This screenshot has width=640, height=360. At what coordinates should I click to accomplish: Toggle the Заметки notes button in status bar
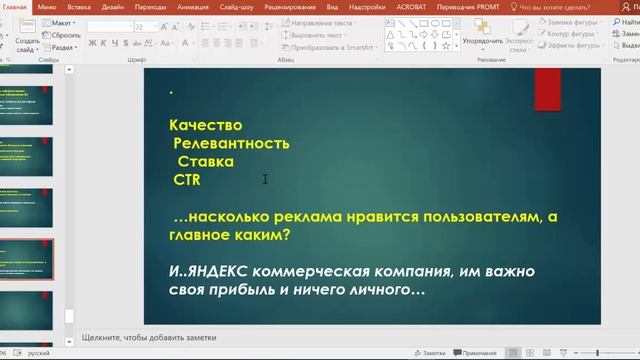click(430, 353)
